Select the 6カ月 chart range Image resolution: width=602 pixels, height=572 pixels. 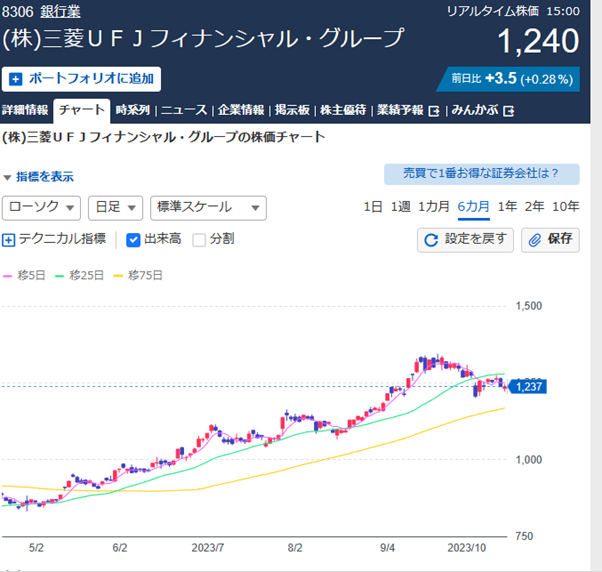pos(474,207)
